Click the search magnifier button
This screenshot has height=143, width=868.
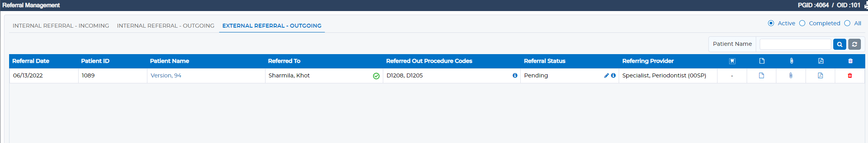pos(840,44)
